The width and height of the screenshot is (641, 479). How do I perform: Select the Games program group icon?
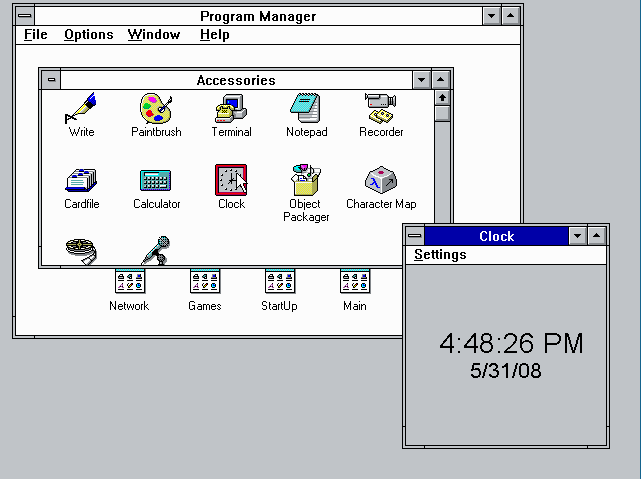[x=205, y=281]
